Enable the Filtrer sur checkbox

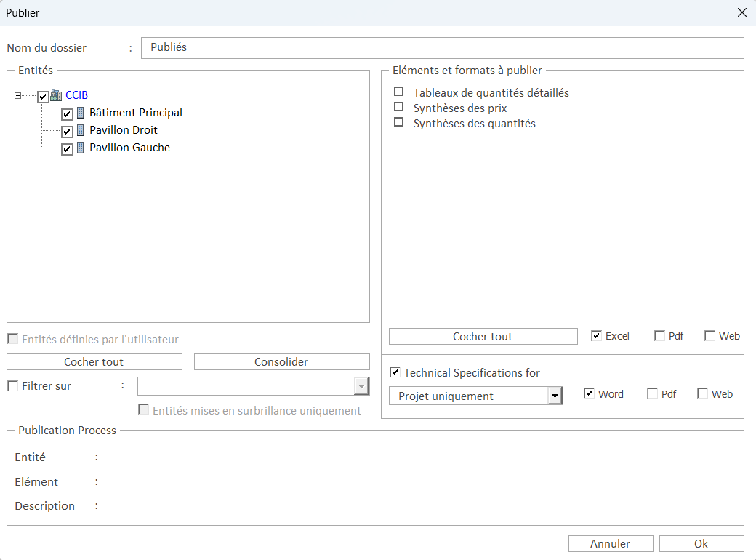[12, 386]
